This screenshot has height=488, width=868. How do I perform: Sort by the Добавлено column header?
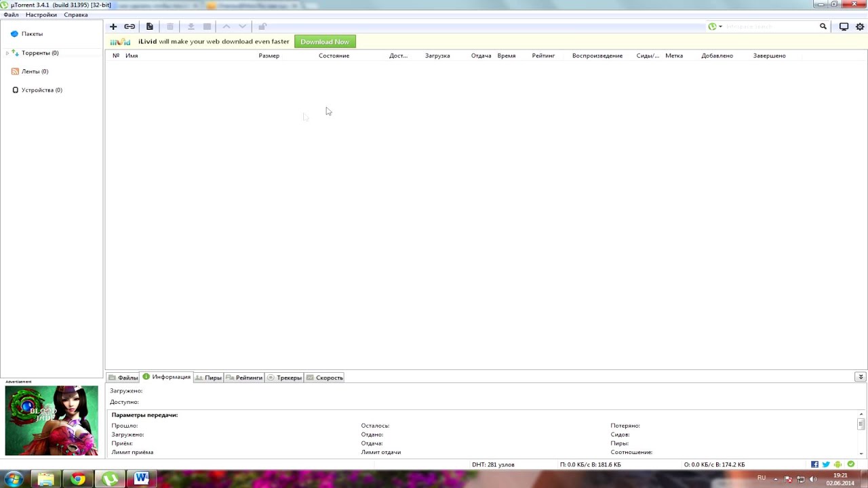coord(717,56)
